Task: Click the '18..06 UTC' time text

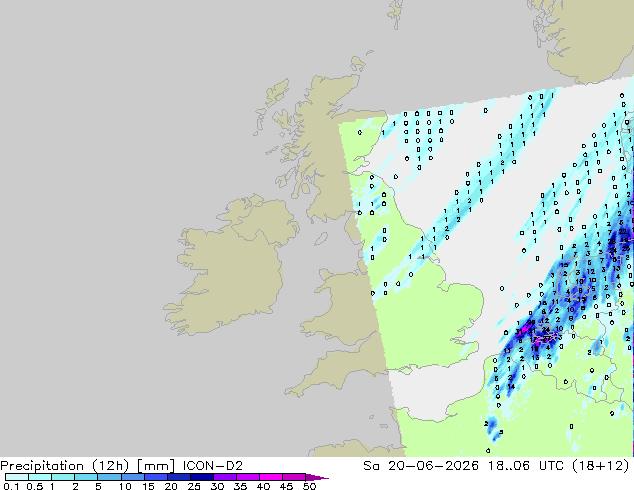Action: 526,466
